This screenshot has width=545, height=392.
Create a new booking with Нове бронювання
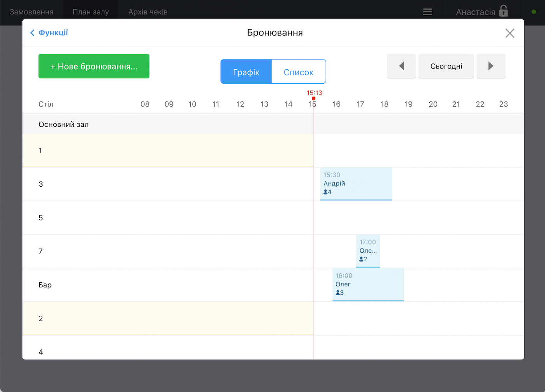(x=94, y=66)
